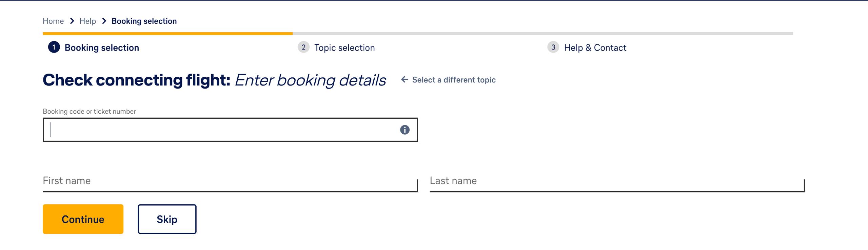Click the orange filled progress bar segment
The height and width of the screenshot is (250, 868).
coord(167,34)
